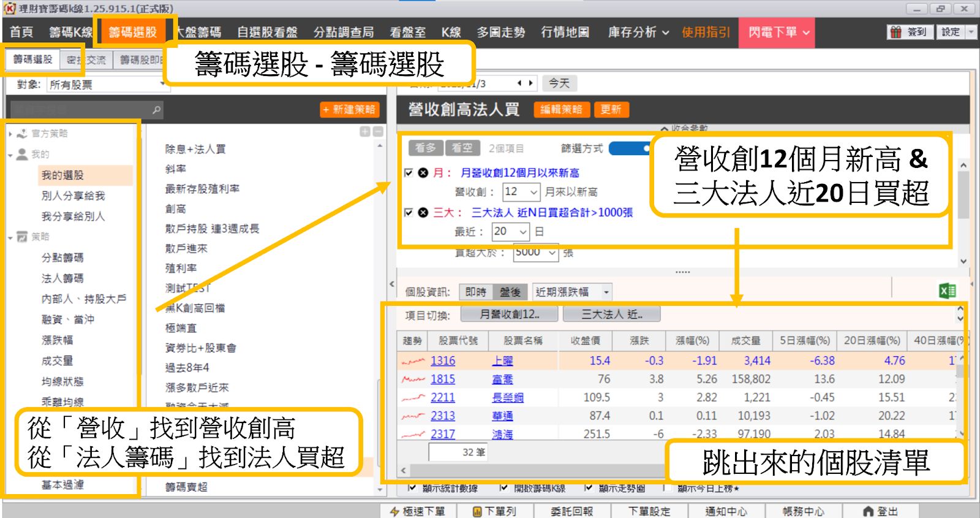Expand the 官方策略 tree node
The image size is (980, 518).
click(x=10, y=134)
